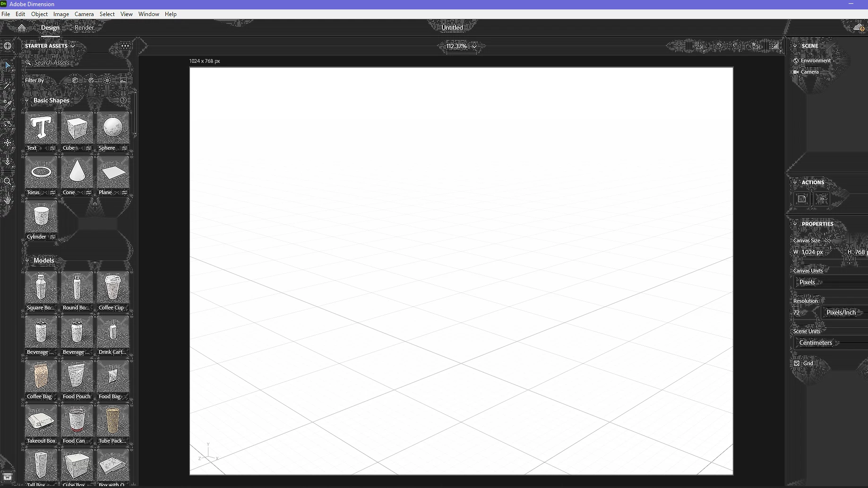Toggle canvas size constrain proportions link

(828, 240)
